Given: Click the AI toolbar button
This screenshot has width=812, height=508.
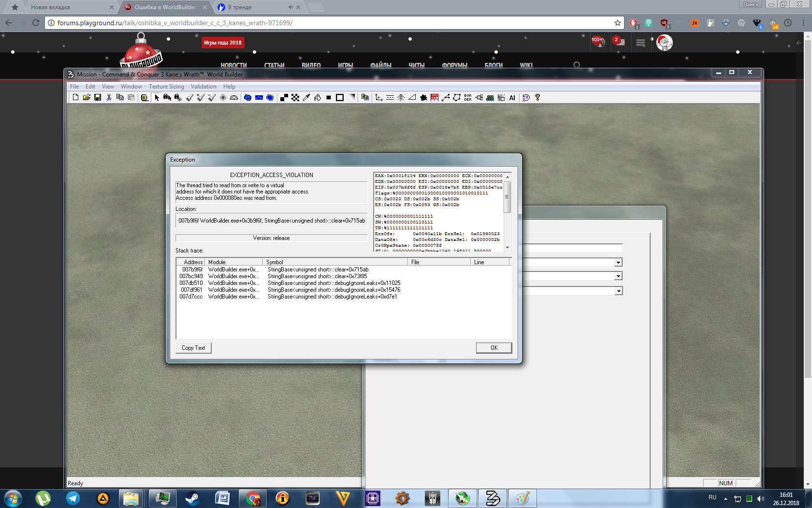Looking at the screenshot, I should 512,98.
